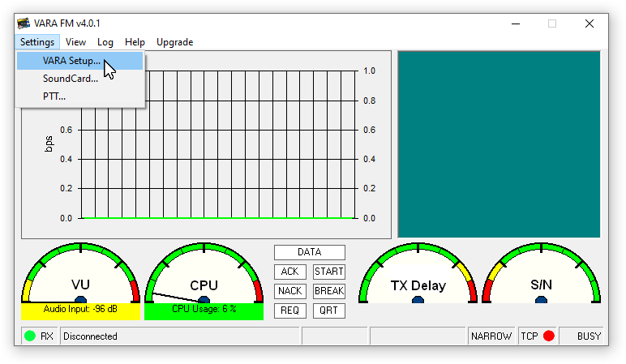Click the NACK indicator box

click(289, 291)
